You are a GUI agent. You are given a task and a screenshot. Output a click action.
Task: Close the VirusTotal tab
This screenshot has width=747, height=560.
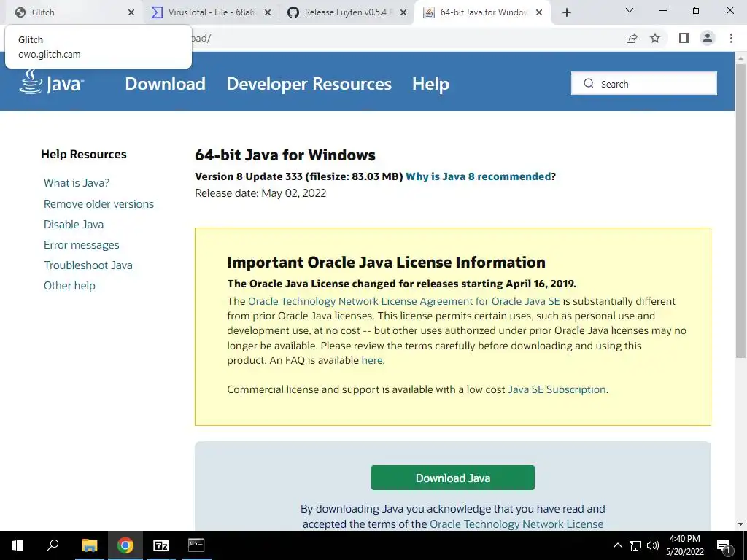click(268, 13)
